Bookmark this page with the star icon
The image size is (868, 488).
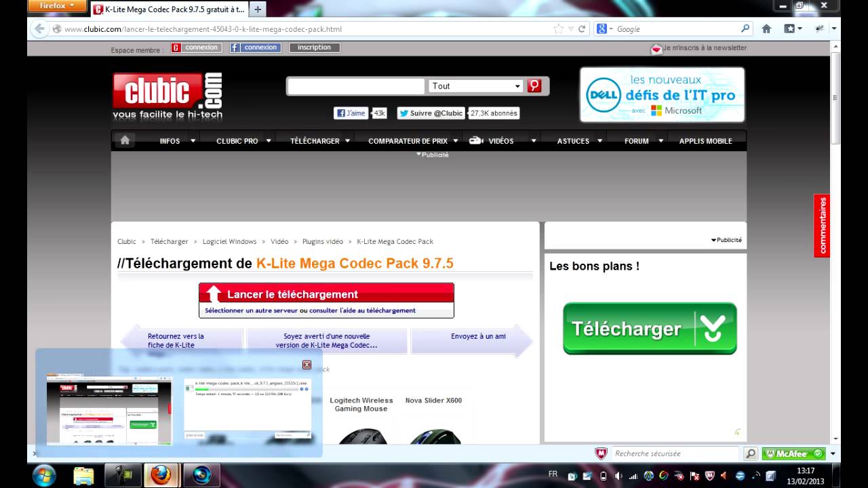558,29
